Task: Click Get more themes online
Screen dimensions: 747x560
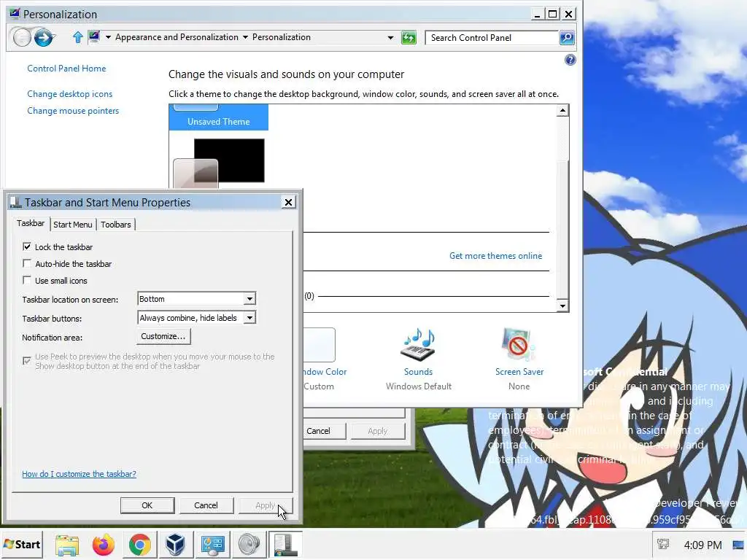Action: 495,256
